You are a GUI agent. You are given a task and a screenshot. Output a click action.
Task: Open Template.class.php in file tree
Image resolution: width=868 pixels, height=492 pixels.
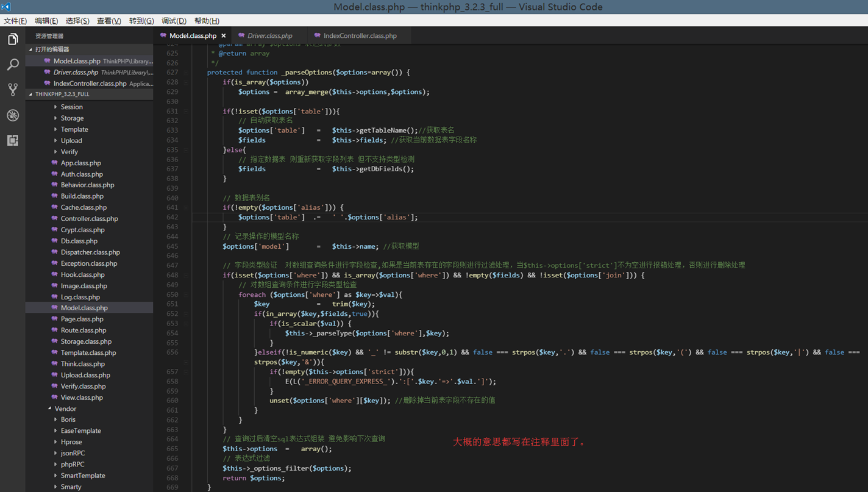tap(89, 353)
